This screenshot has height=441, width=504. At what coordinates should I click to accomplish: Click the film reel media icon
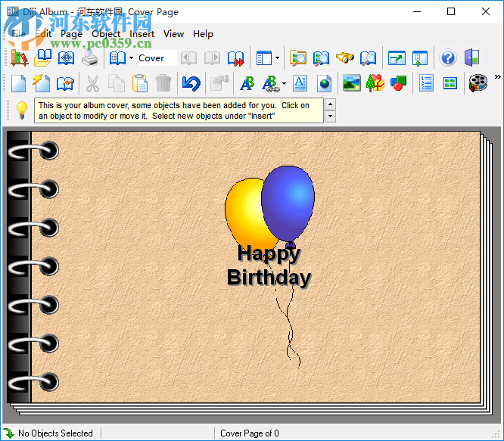[x=478, y=83]
